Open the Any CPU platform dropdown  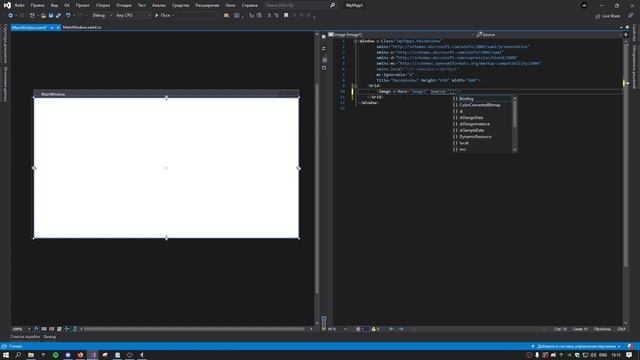tap(133, 16)
